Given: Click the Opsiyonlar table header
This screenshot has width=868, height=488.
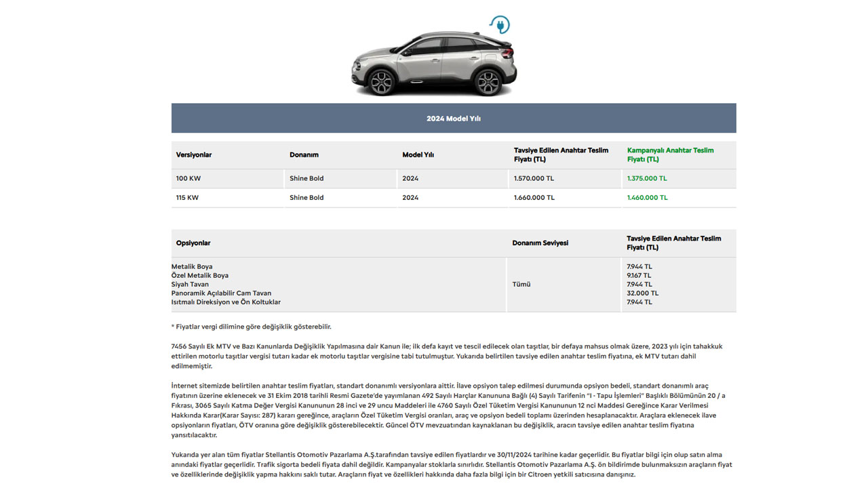Looking at the screenshot, I should 193,243.
